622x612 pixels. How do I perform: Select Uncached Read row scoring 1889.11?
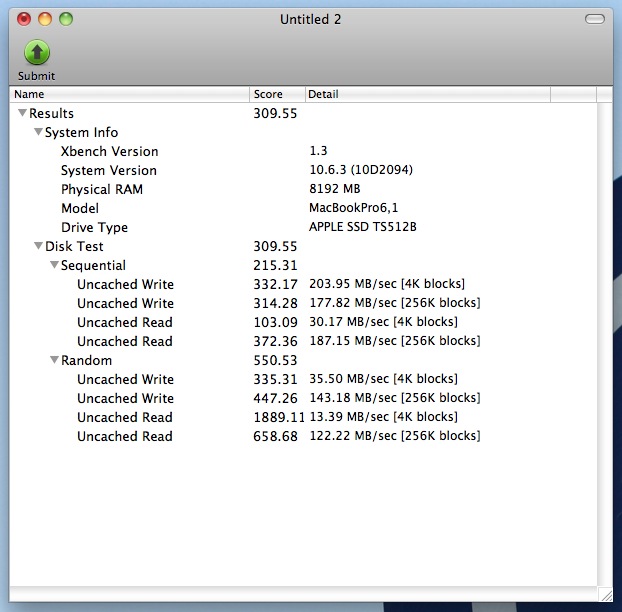pos(303,417)
